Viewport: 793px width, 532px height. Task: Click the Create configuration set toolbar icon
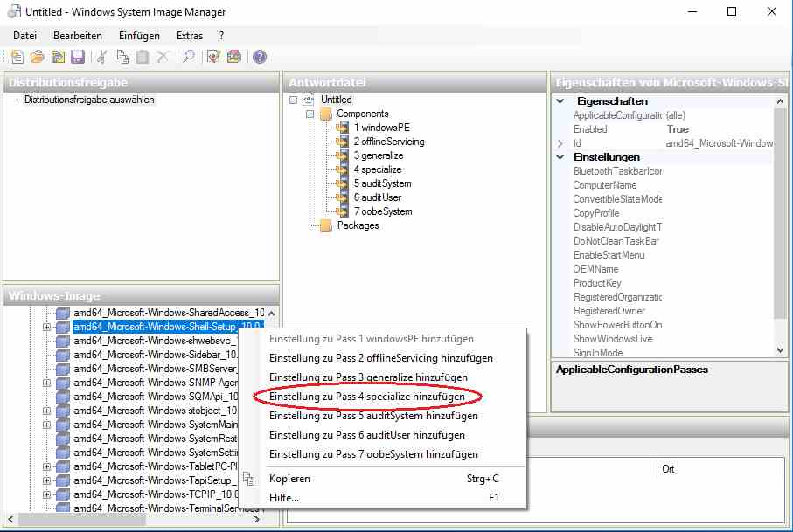(x=234, y=57)
